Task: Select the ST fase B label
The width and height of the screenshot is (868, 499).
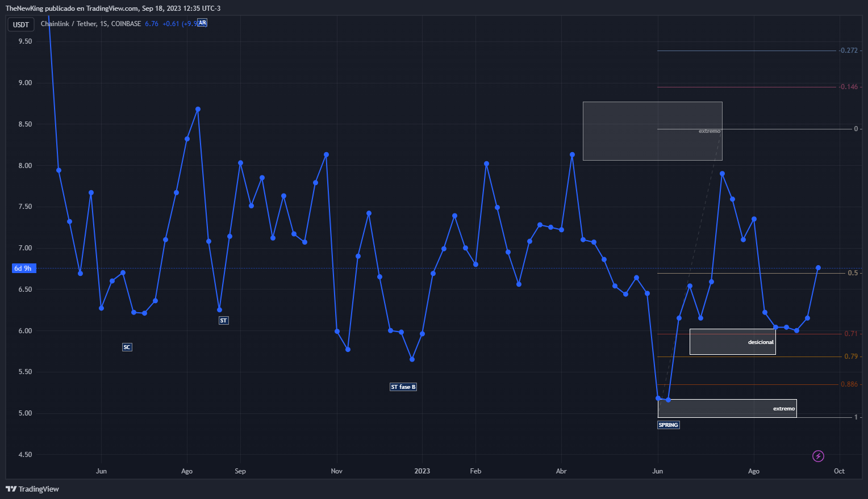Action: point(403,387)
